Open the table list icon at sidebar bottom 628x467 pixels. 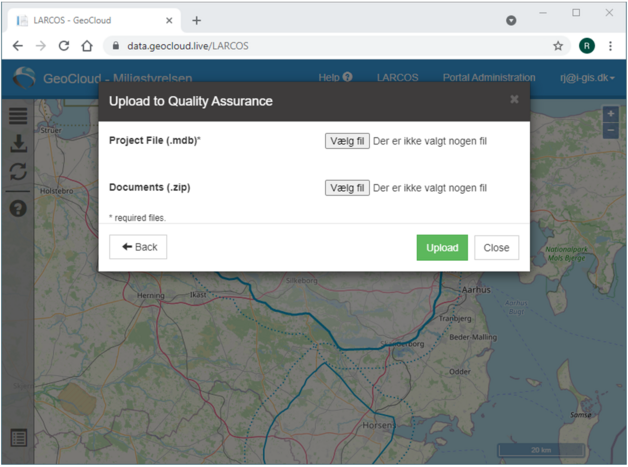(x=18, y=438)
